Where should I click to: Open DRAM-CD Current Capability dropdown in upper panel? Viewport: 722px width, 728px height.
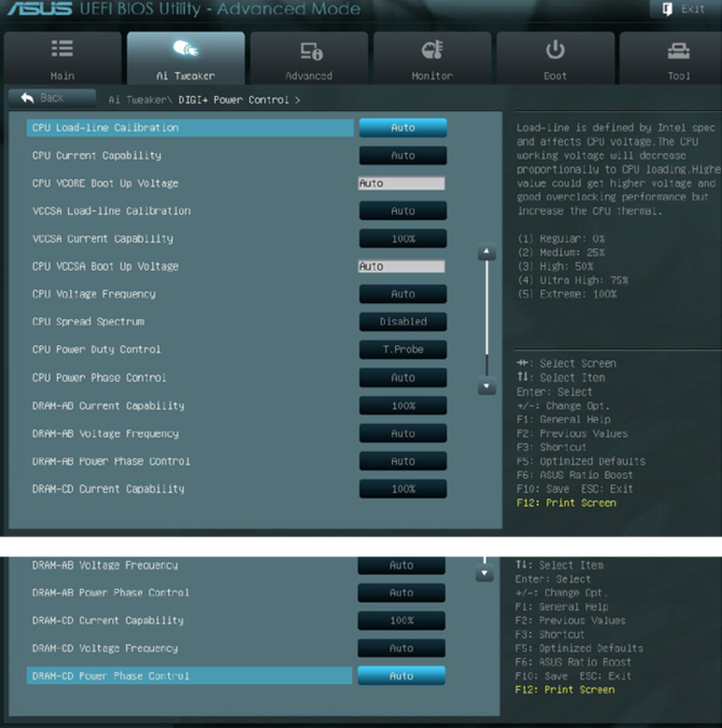(403, 489)
